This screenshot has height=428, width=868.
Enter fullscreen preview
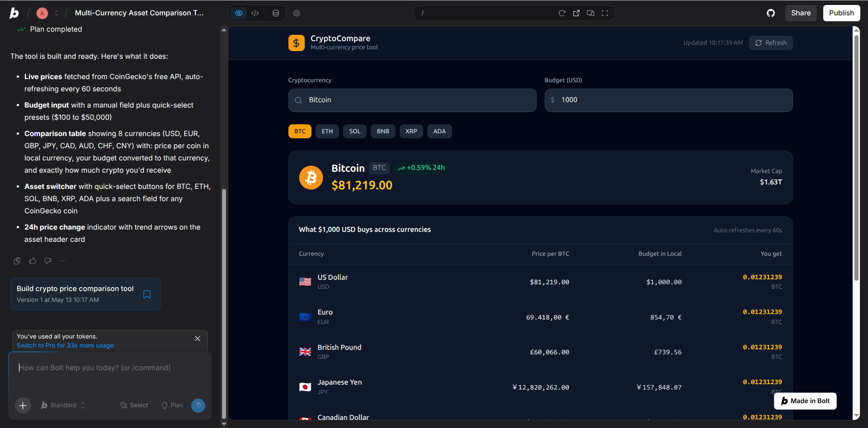605,13
